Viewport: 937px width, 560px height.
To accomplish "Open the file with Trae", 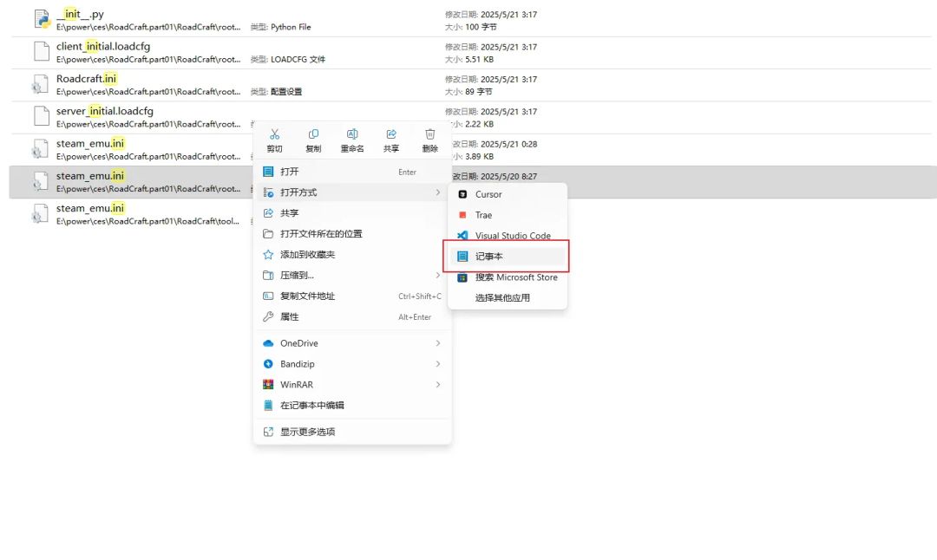I will point(486,215).
